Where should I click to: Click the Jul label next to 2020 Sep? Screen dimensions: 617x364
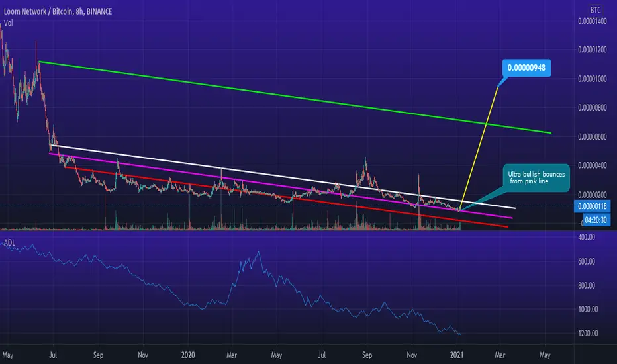[322, 355]
